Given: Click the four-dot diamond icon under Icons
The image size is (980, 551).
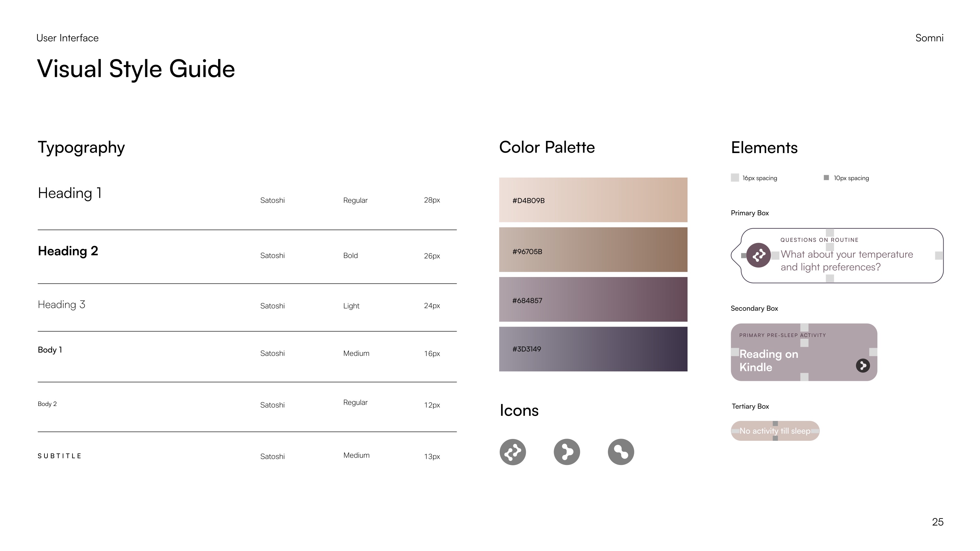Looking at the screenshot, I should [512, 452].
